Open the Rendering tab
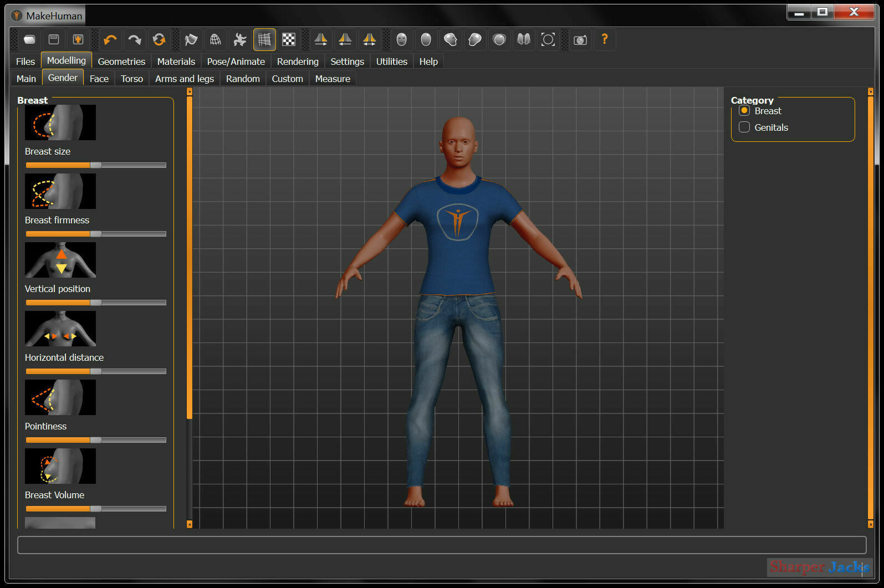The width and height of the screenshot is (884, 588). pyautogui.click(x=298, y=62)
